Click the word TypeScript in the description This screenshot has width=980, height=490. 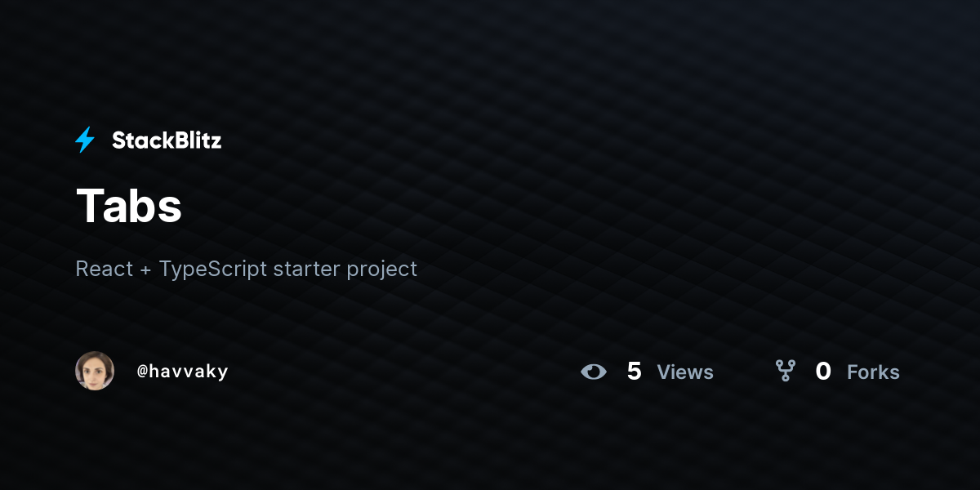tap(213, 269)
